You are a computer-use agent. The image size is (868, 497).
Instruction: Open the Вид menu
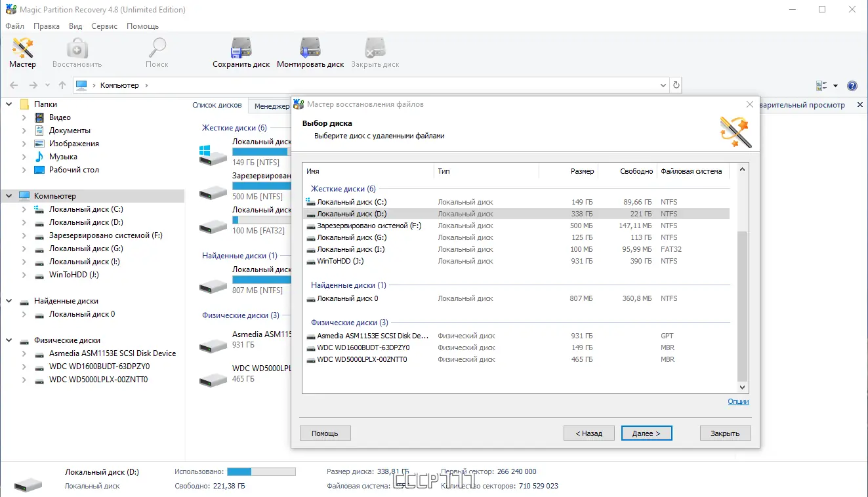75,26
